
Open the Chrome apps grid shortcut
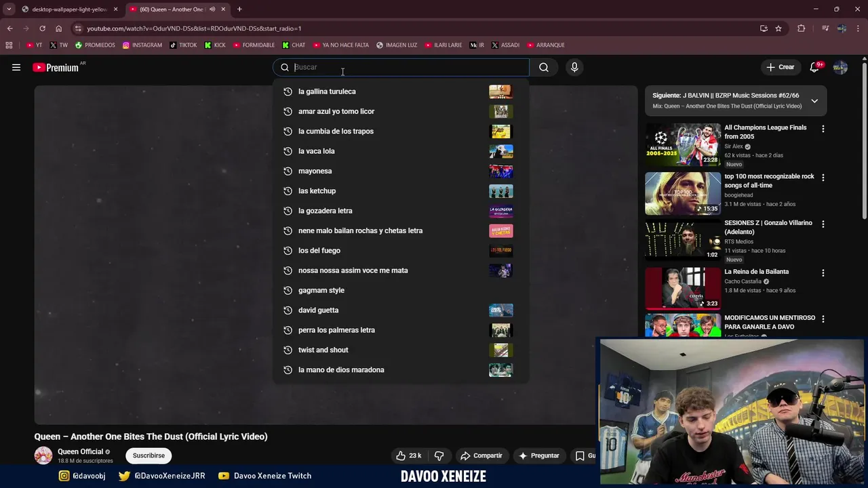[x=9, y=45]
